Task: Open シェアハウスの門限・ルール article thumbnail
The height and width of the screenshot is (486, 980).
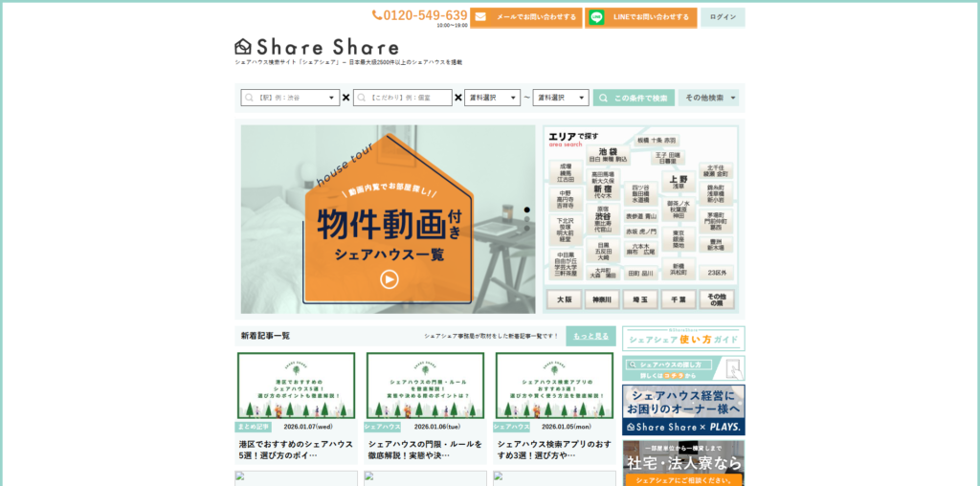Action: [425, 386]
